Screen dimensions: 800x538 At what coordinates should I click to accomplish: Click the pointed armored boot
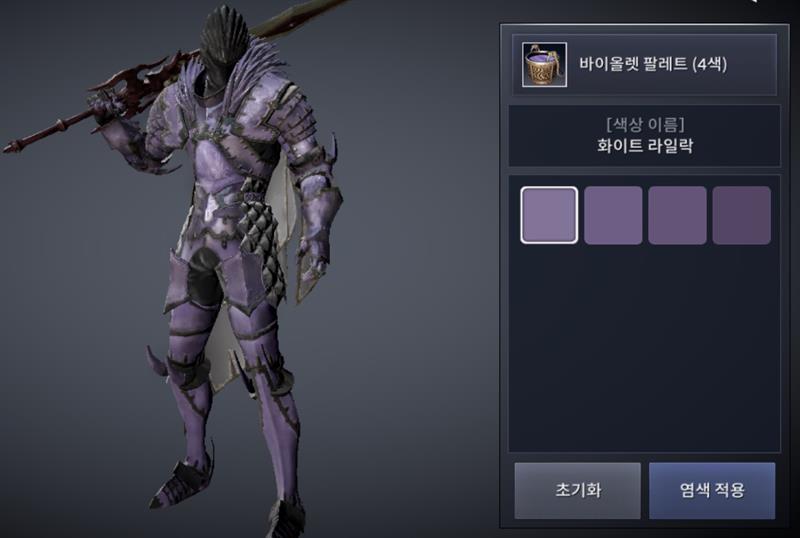[x=179, y=482]
